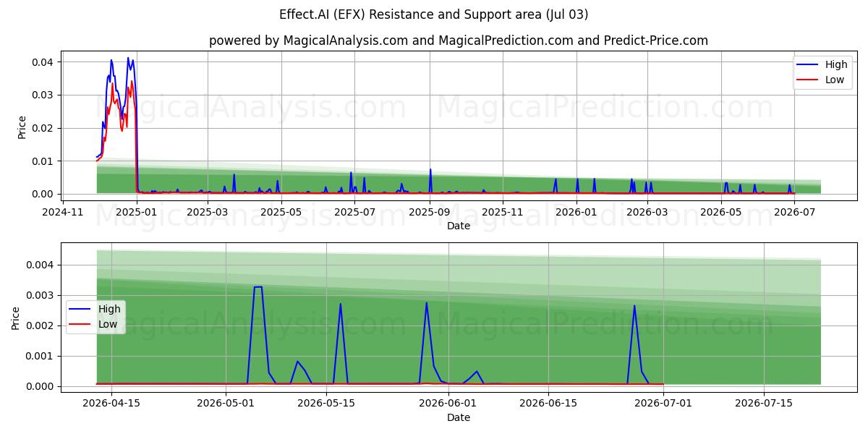Click the '2026-07-01' date tick label

coord(663,403)
